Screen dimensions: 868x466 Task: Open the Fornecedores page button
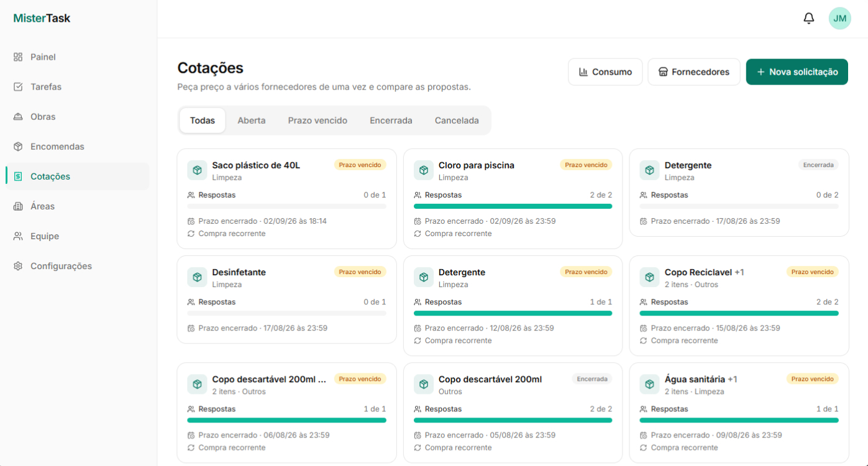[694, 72]
